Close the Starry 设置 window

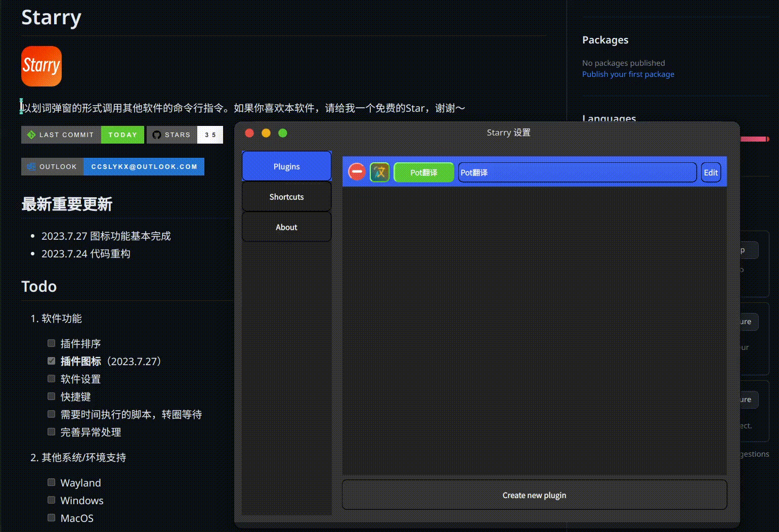[249, 133]
